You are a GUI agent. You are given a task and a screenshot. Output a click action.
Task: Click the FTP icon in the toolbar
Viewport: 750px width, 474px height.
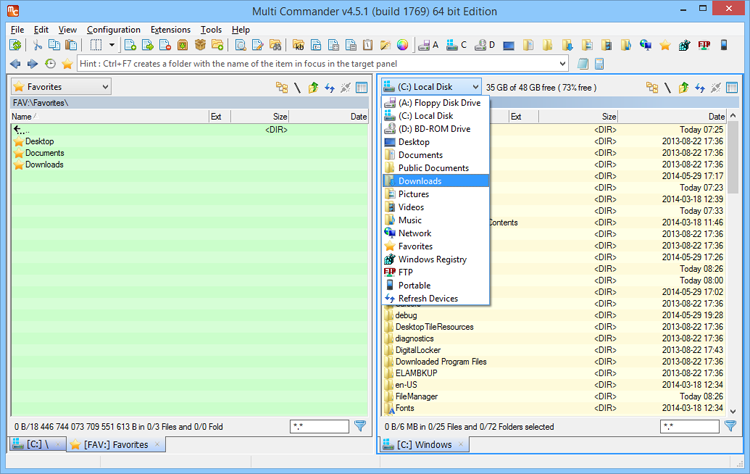point(704,45)
